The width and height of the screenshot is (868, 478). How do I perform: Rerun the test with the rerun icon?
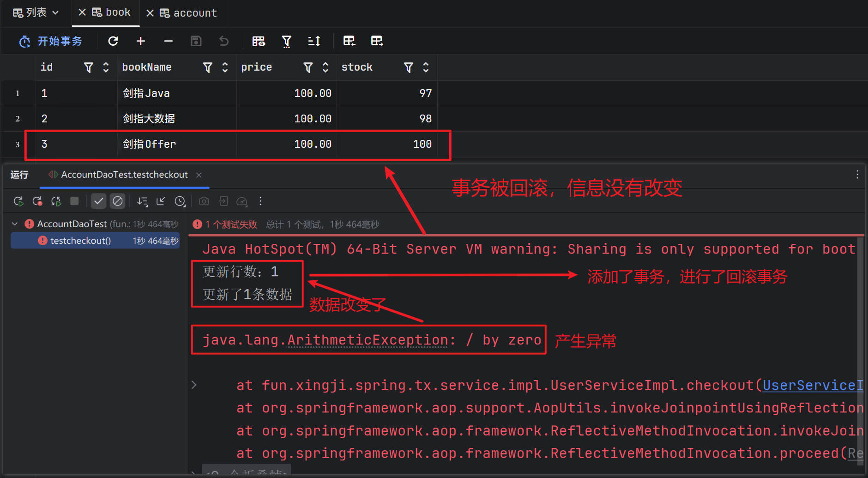click(18, 201)
